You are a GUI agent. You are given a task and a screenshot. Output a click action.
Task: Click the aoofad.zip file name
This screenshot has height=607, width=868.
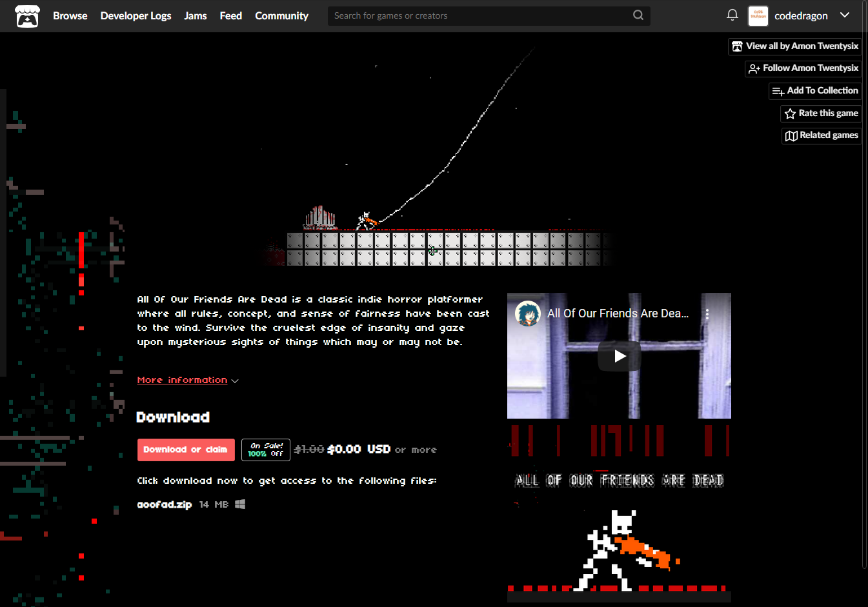pos(165,504)
